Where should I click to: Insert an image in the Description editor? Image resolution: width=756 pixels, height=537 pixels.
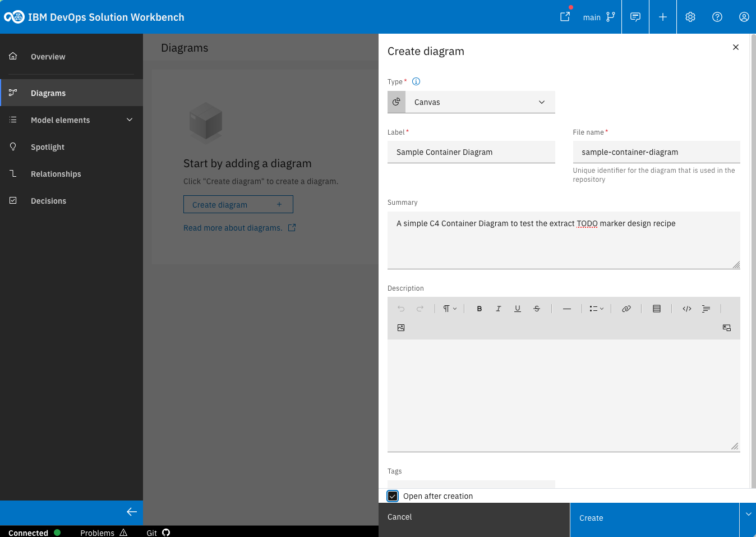tap(401, 328)
